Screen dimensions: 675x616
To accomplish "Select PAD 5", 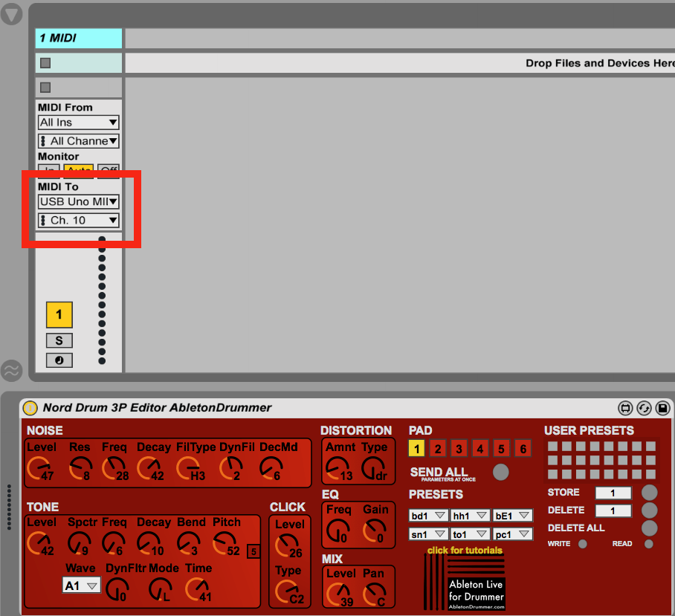I will point(501,449).
